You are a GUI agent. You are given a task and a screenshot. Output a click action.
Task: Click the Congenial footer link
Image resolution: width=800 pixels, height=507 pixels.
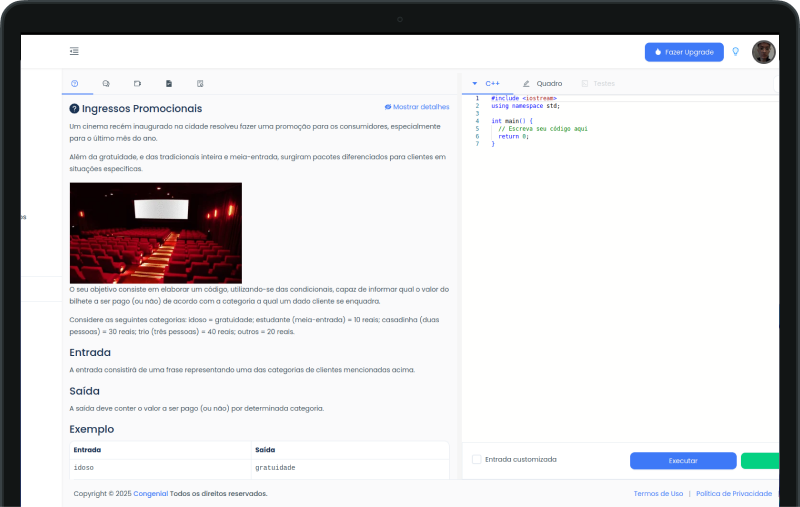[150, 493]
